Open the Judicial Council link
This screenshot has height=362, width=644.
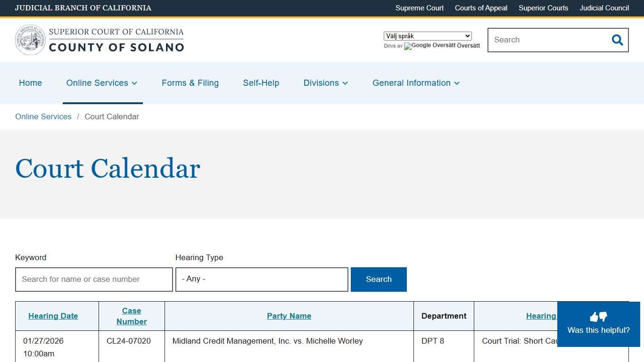click(604, 8)
